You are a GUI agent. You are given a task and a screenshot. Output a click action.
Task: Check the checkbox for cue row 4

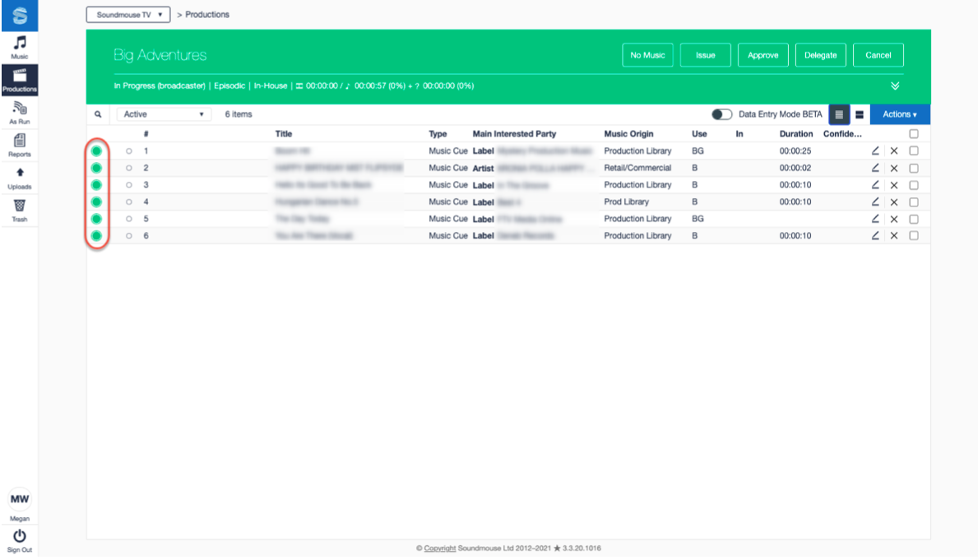[x=914, y=202]
